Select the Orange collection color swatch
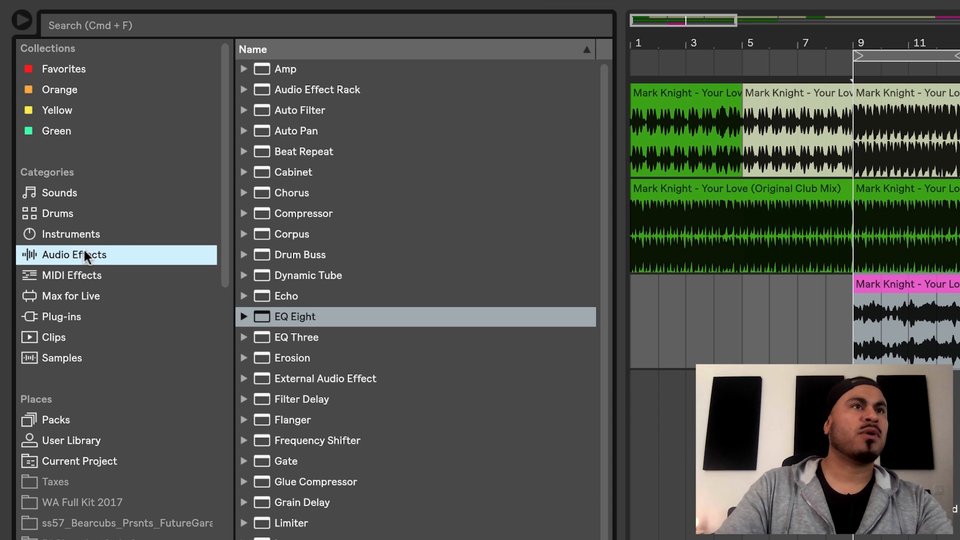 pos(28,89)
